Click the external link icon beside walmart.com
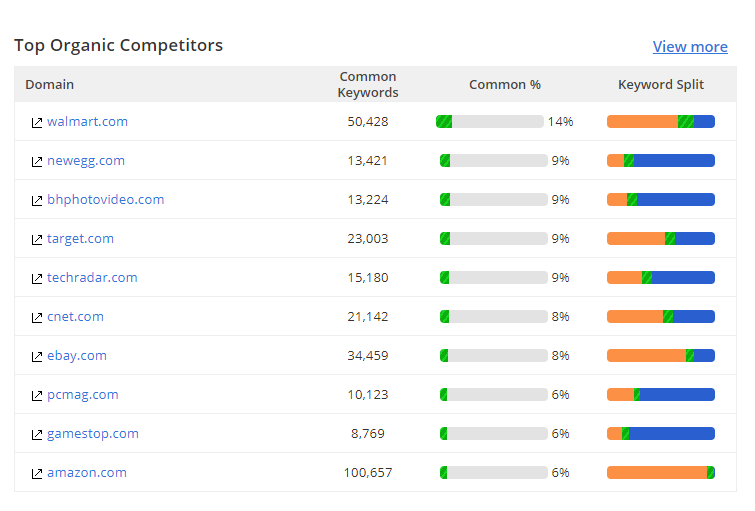755x511 pixels. [x=37, y=123]
